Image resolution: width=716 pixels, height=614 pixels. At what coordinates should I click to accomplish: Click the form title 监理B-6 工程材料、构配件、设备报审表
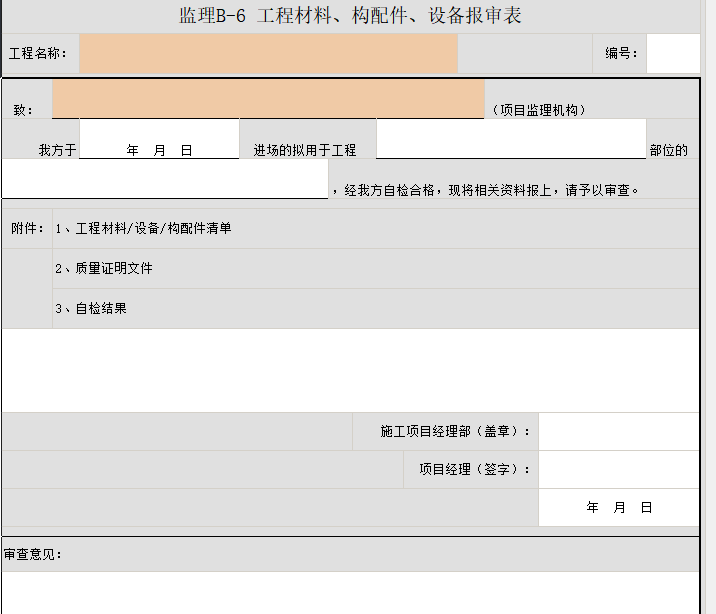click(350, 16)
